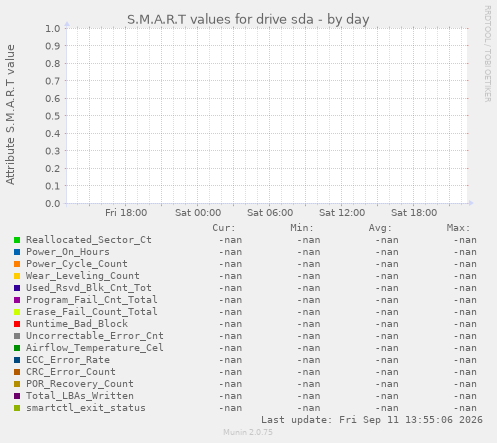The image size is (497, 443).
Task: Click the CRC_Error_Count brown swatch
Action: point(17,372)
